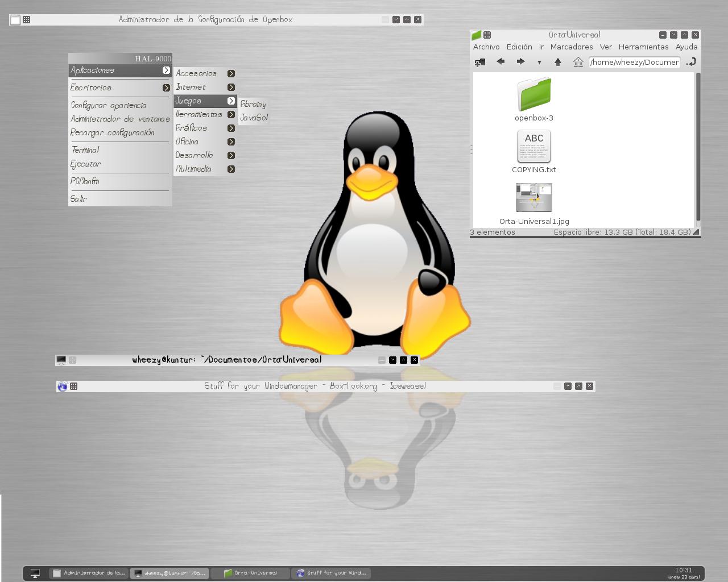
Task: Click the all-desktops grid icon on OrtaUniversal titlebar
Action: click(487, 35)
